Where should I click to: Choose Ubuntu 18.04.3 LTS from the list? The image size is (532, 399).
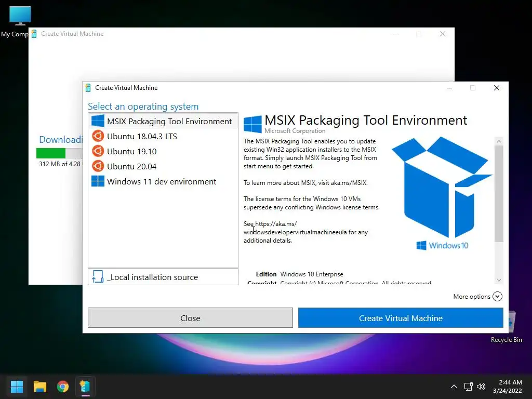163,137
